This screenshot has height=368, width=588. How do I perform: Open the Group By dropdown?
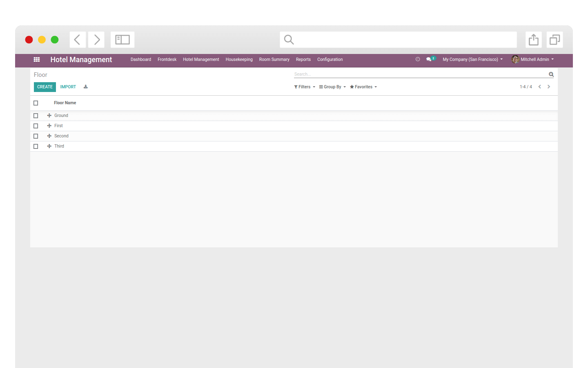tap(332, 87)
